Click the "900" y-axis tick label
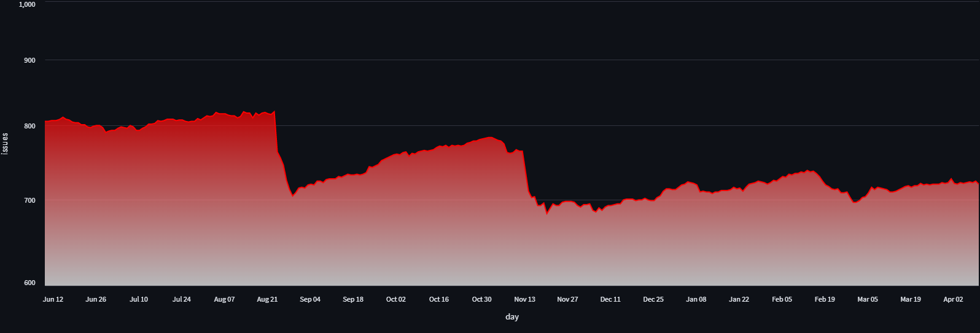980x333 pixels. [29, 60]
